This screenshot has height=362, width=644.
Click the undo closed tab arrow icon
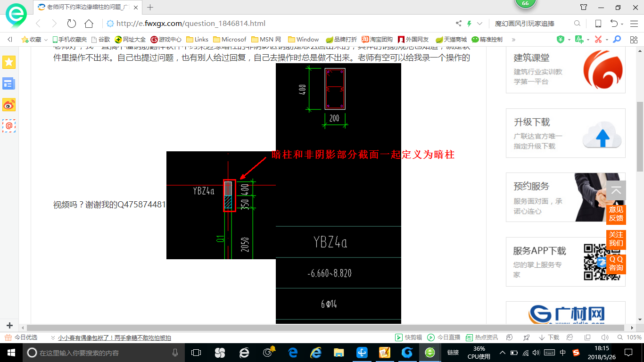[614, 24]
